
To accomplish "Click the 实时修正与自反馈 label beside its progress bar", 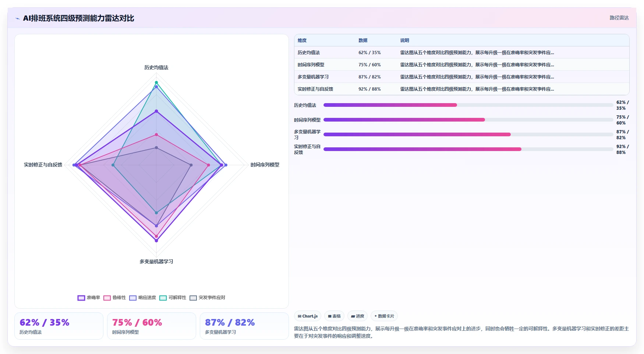I will (x=307, y=149).
